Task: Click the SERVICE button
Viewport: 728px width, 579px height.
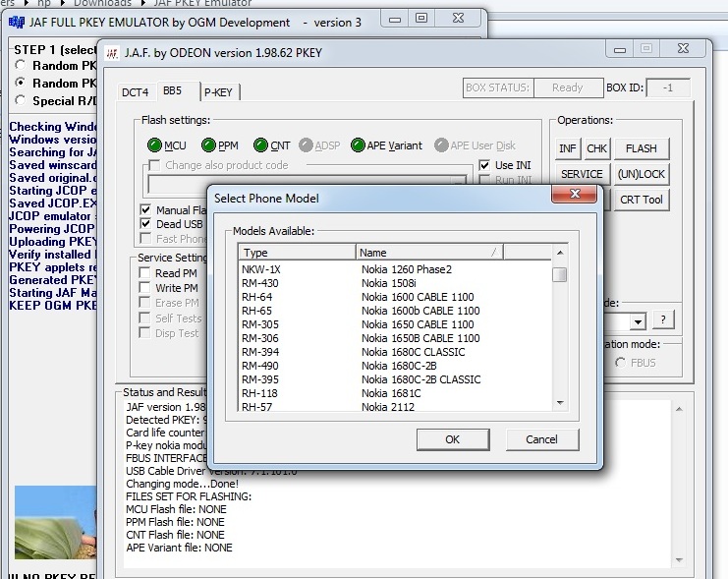Action: (583, 174)
